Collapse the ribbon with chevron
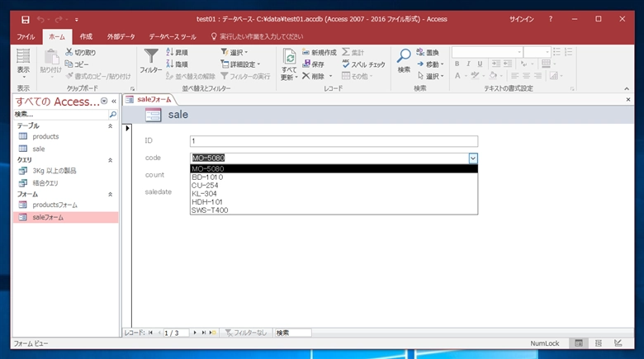644x359 pixels. [627, 89]
